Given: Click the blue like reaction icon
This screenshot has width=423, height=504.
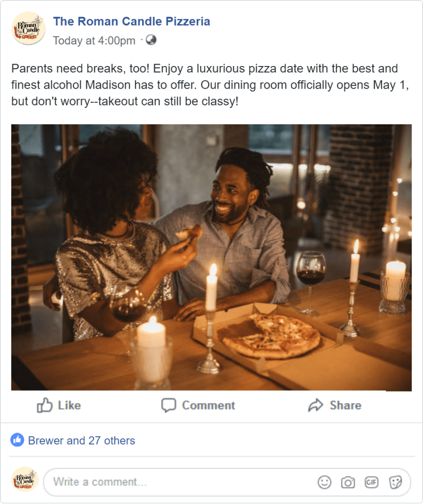Looking at the screenshot, I should [x=17, y=440].
